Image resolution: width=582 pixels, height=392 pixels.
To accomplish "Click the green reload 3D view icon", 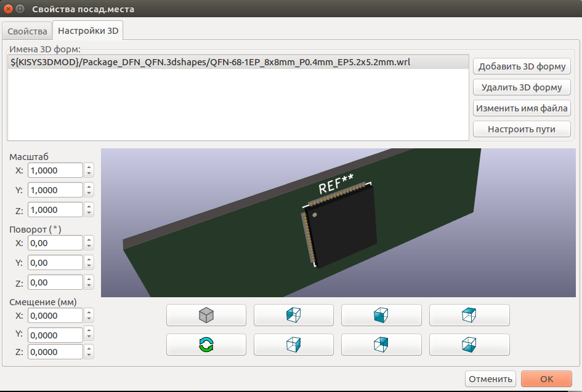I will [x=206, y=345].
